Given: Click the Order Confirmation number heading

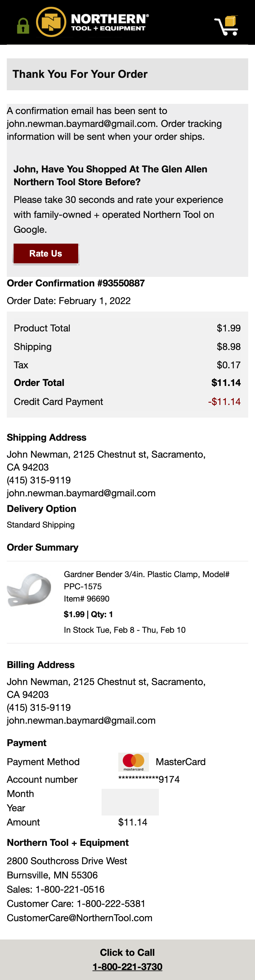Looking at the screenshot, I should point(76,283).
